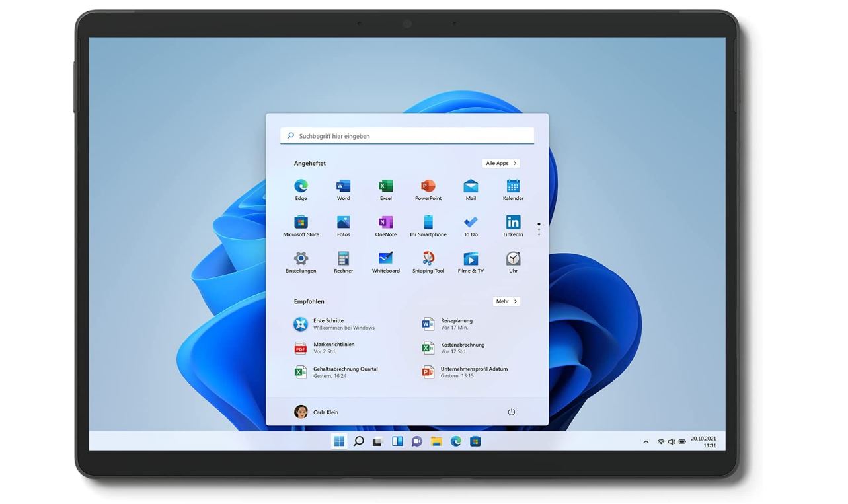Launch OneNote
The image size is (848, 504).
coord(386,226)
